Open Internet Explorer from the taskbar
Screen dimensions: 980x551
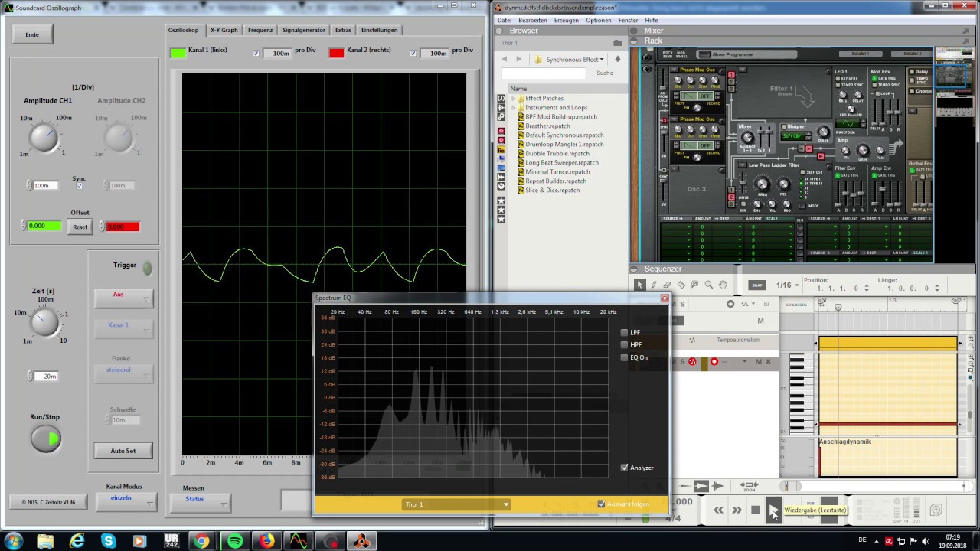coord(77,541)
